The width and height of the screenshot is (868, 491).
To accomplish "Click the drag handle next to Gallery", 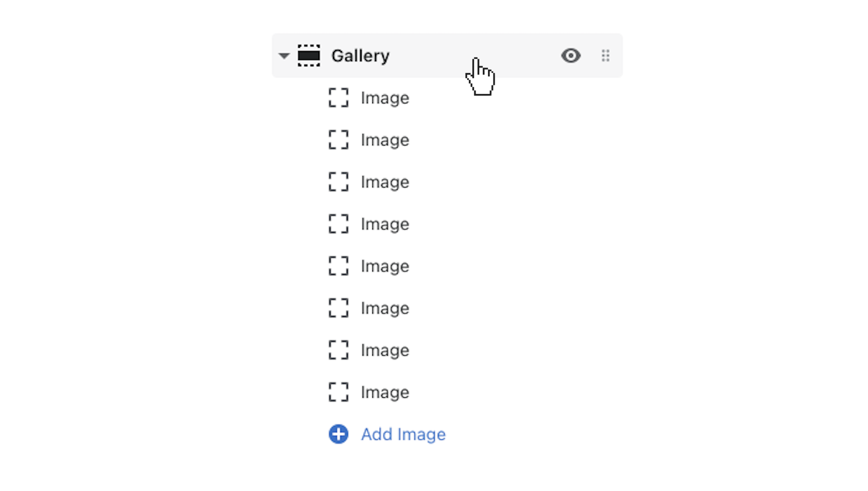I will click(x=605, y=56).
